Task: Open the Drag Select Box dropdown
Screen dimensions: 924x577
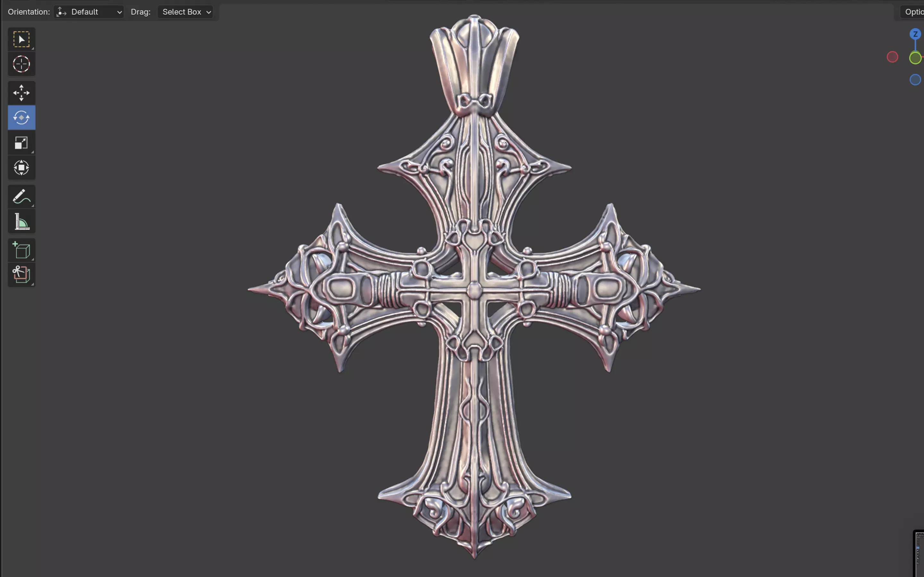Action: [x=185, y=12]
